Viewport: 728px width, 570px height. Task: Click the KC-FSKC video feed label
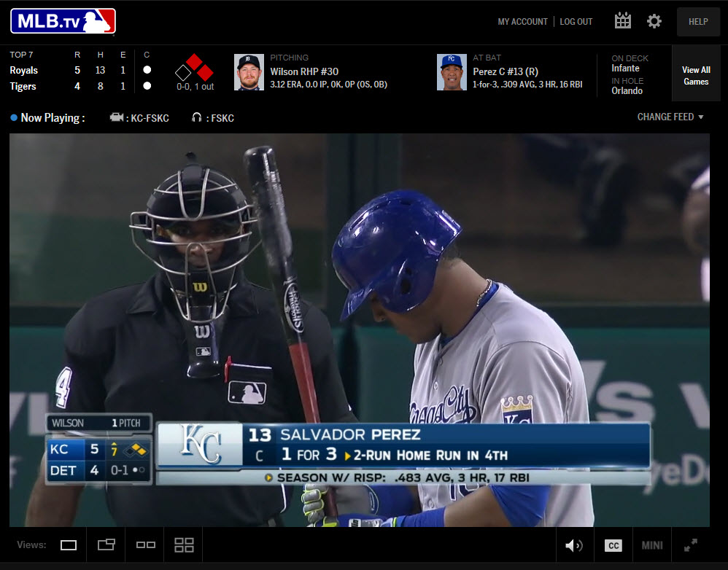click(150, 118)
